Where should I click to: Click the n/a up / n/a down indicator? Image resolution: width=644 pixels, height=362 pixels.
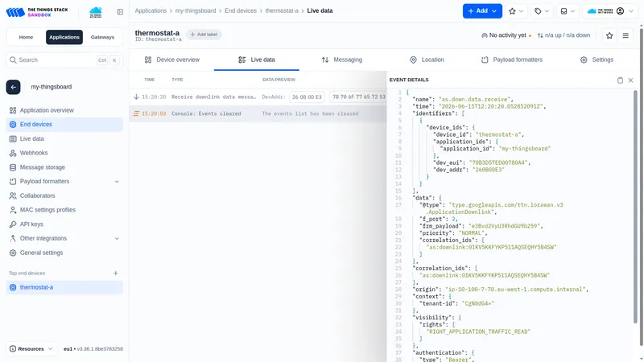point(564,35)
